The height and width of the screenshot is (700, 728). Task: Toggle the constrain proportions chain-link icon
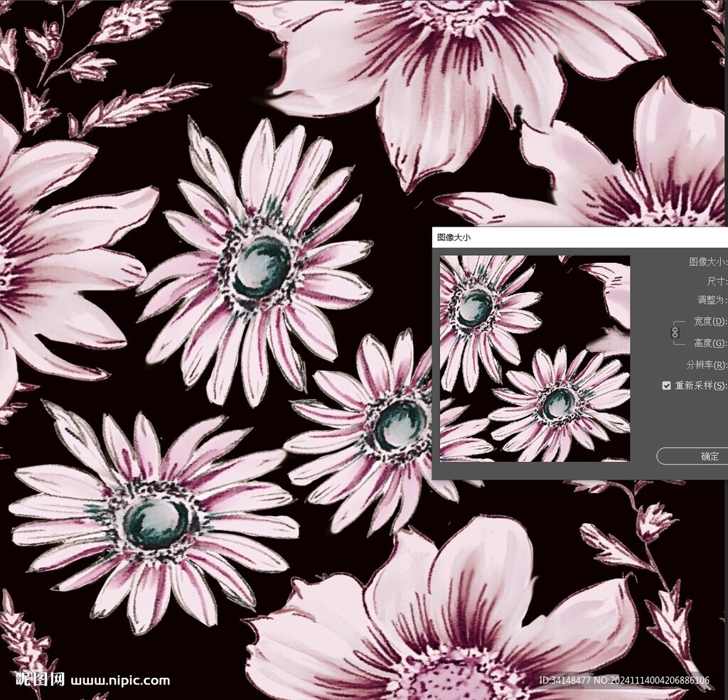click(675, 333)
